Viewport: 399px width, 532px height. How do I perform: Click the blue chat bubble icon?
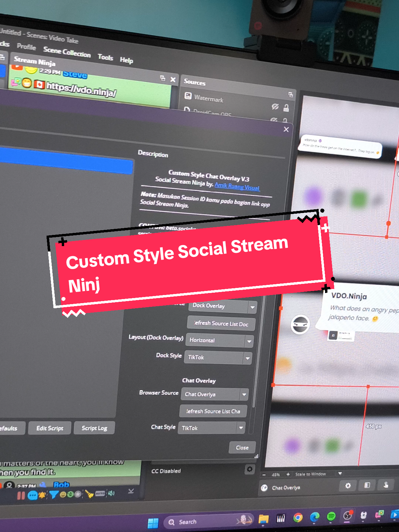32,495
